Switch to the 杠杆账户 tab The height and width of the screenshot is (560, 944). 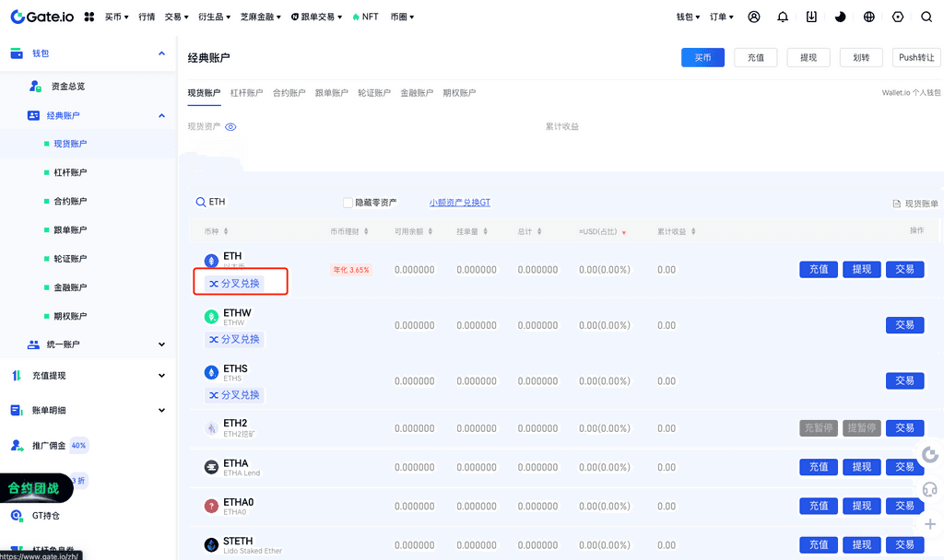click(246, 93)
